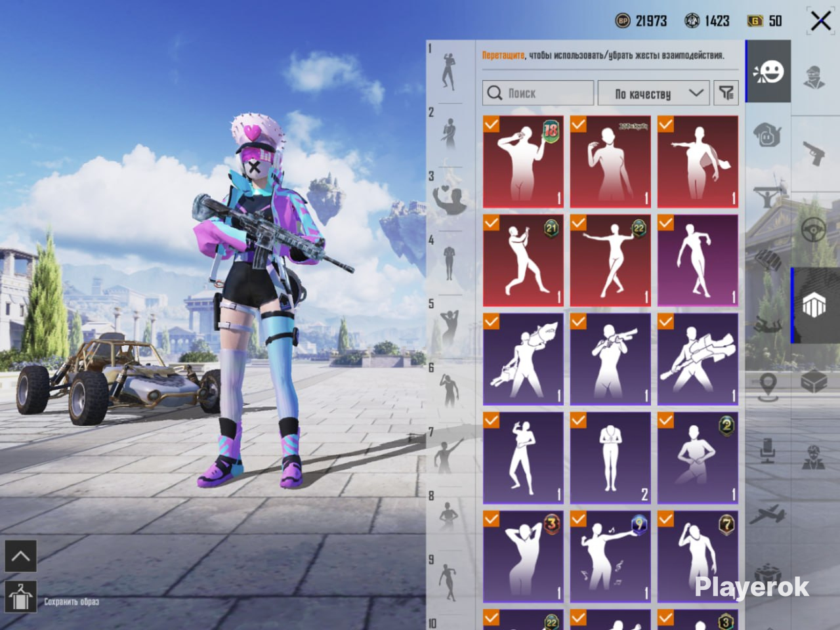The width and height of the screenshot is (840, 630).
Task: Toggle checkmark on shouldered gun emote
Action: 579,321
